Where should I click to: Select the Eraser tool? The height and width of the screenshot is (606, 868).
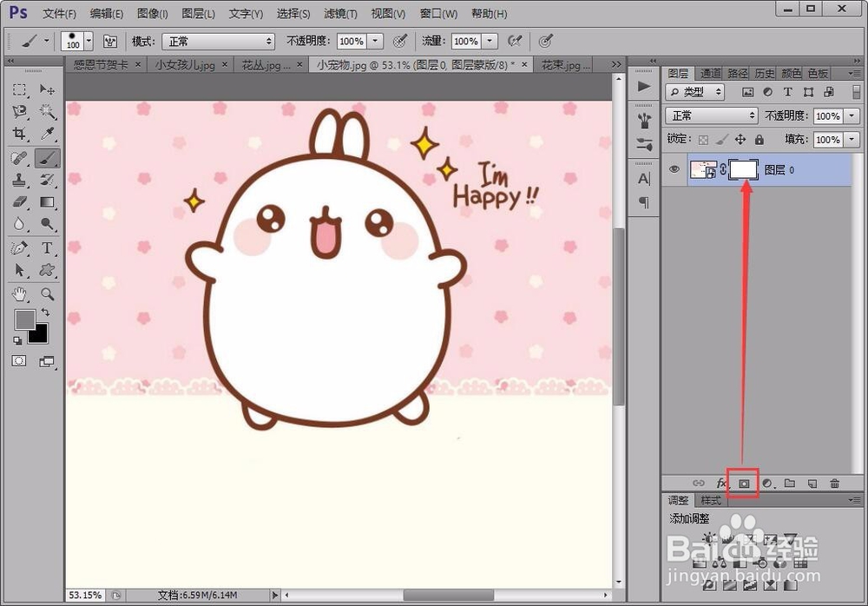click(19, 202)
